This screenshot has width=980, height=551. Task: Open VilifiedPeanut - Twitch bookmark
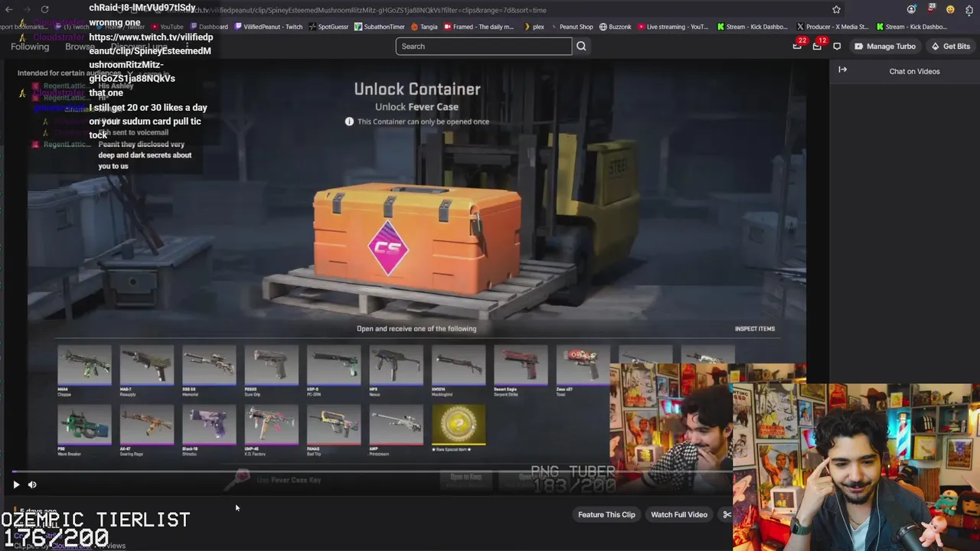(268, 27)
